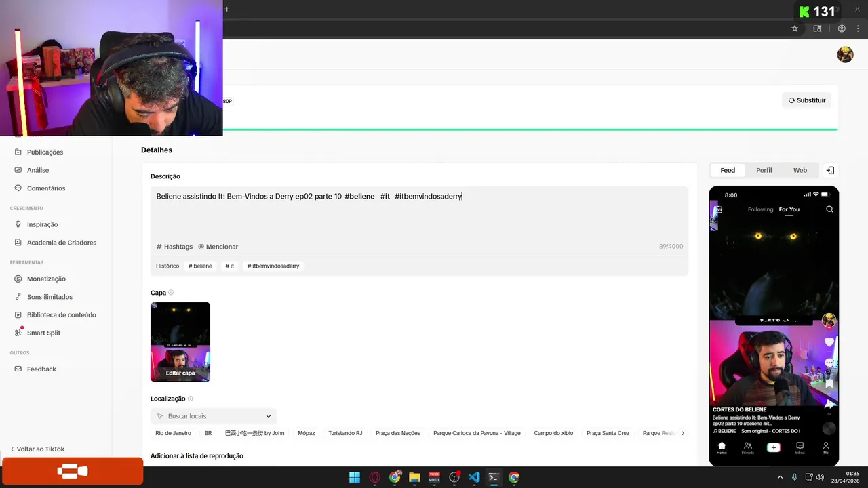Open the terminal from the taskbar
Screen dimensions: 868x488
pos(494,477)
